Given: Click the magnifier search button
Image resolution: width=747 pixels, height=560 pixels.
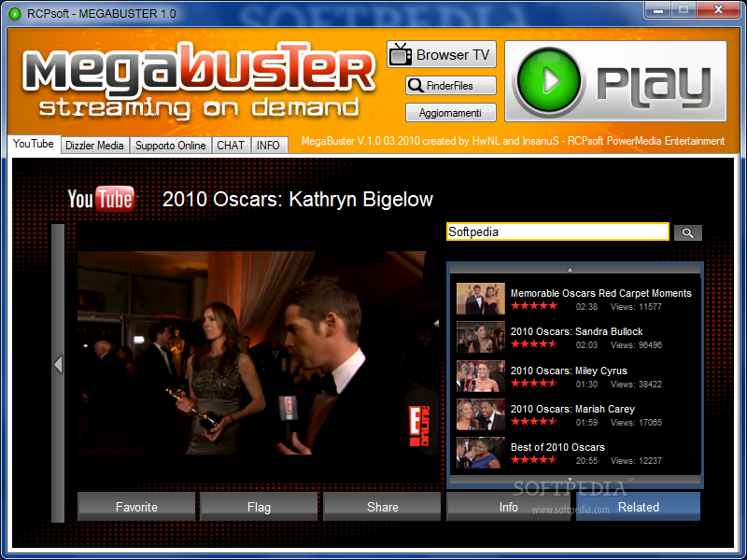Looking at the screenshot, I should [x=687, y=232].
